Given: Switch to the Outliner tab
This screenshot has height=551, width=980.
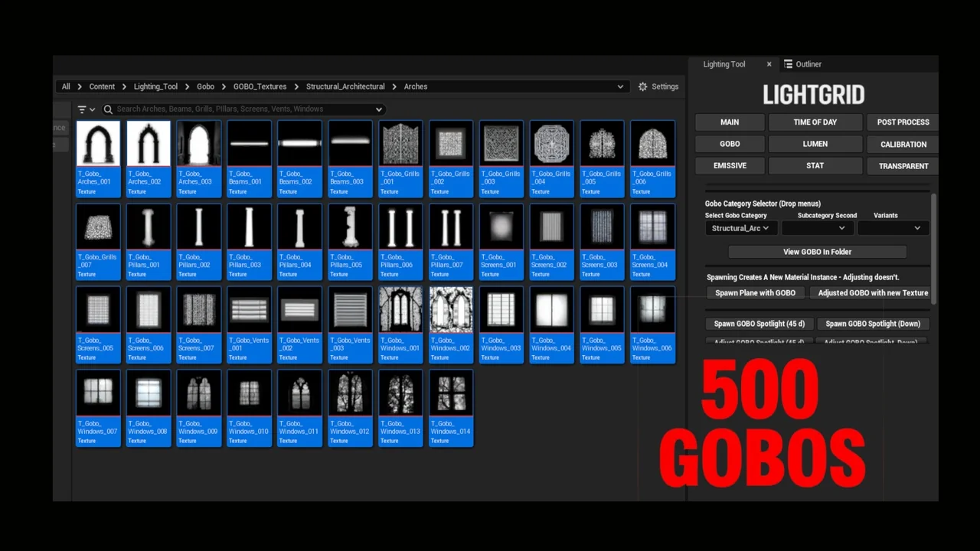Looking at the screenshot, I should [808, 64].
